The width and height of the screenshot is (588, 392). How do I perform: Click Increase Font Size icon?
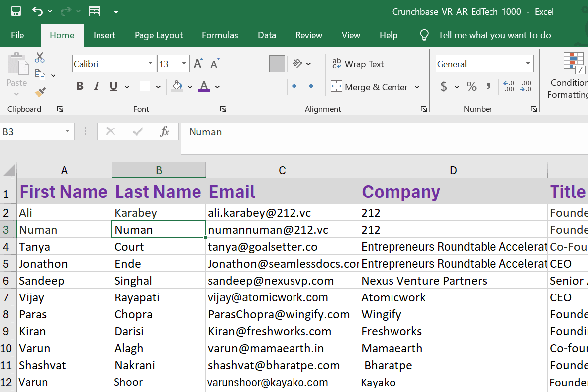click(x=198, y=63)
